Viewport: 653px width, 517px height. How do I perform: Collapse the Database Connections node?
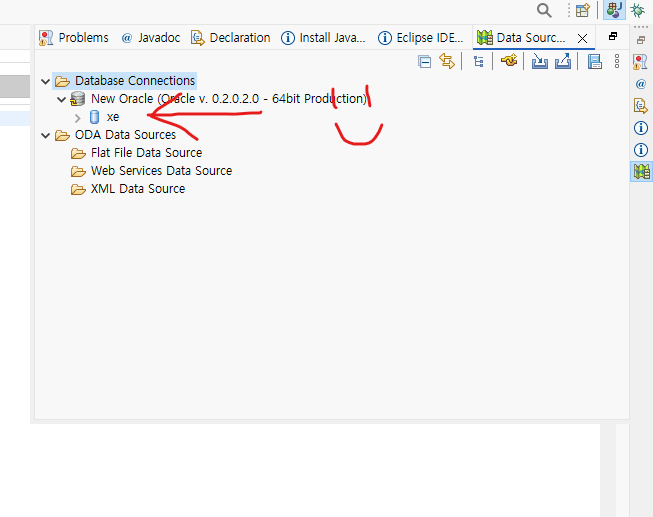[45, 81]
